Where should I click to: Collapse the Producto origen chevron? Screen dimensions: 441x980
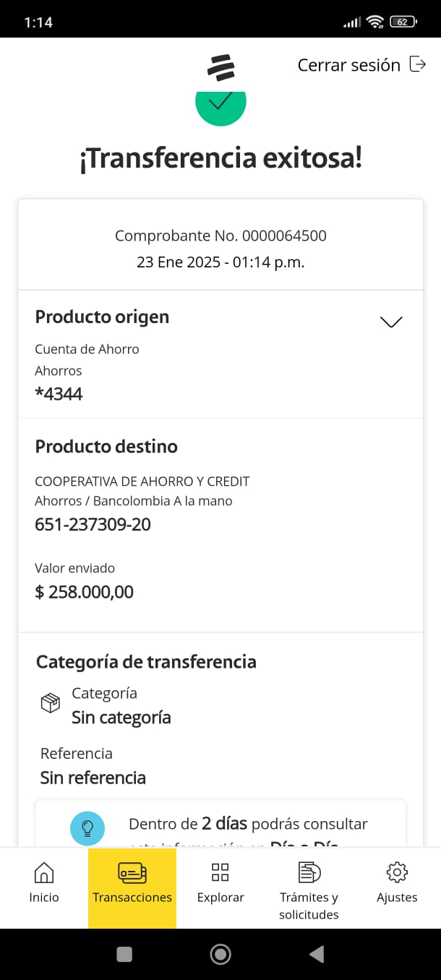pos(391,322)
